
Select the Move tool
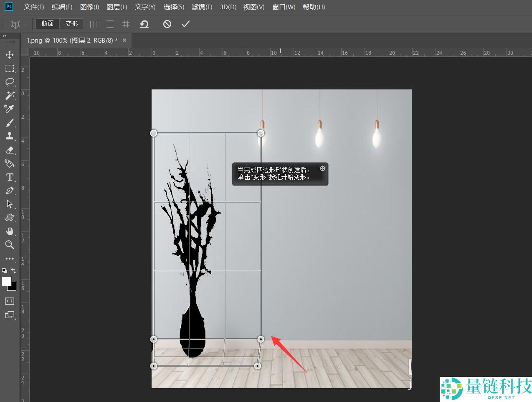point(10,55)
